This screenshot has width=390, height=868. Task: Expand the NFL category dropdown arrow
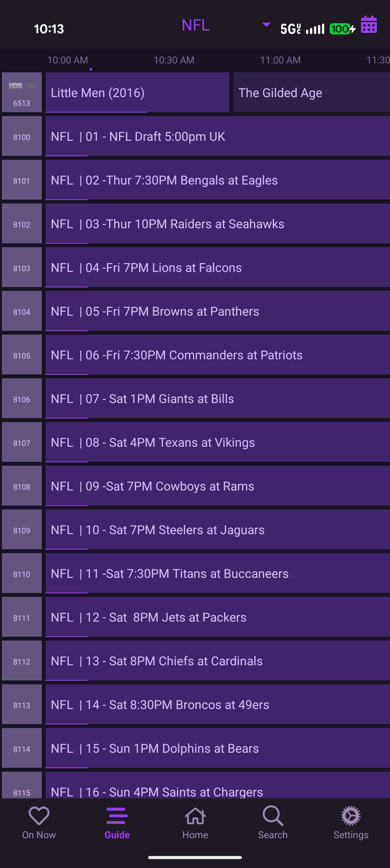[266, 25]
